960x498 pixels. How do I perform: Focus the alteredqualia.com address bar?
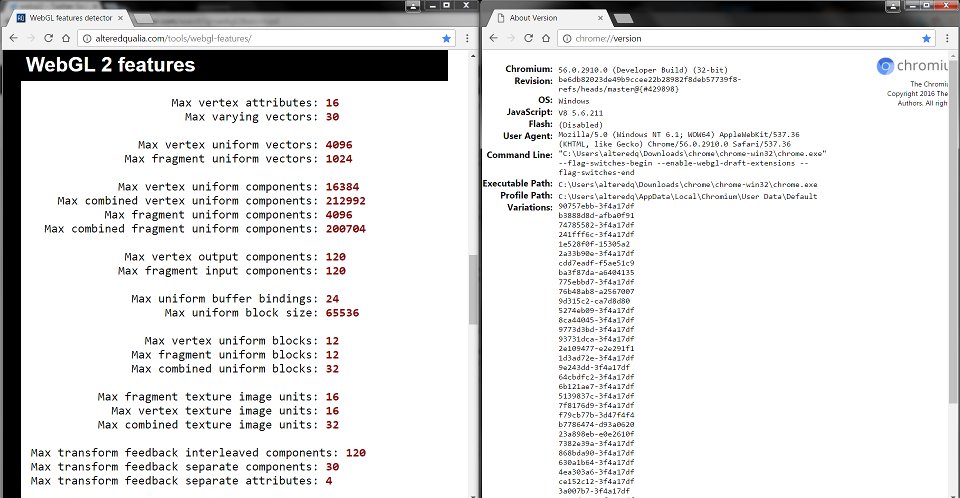tap(267, 39)
